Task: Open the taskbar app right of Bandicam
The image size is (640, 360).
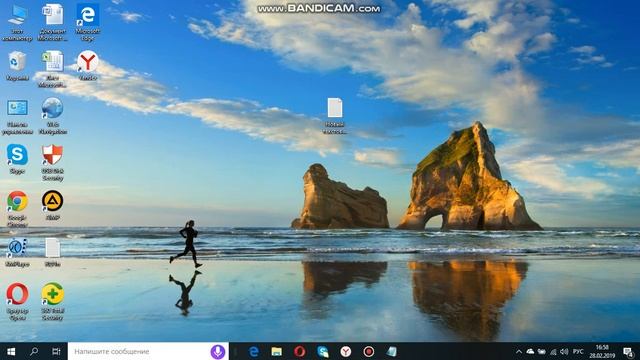Action: (392, 351)
